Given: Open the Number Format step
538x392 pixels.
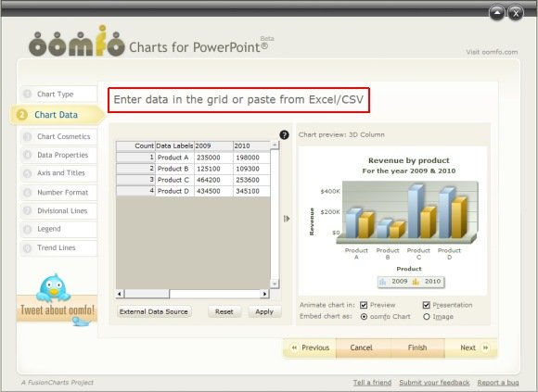Looking at the screenshot, I should [58, 193].
